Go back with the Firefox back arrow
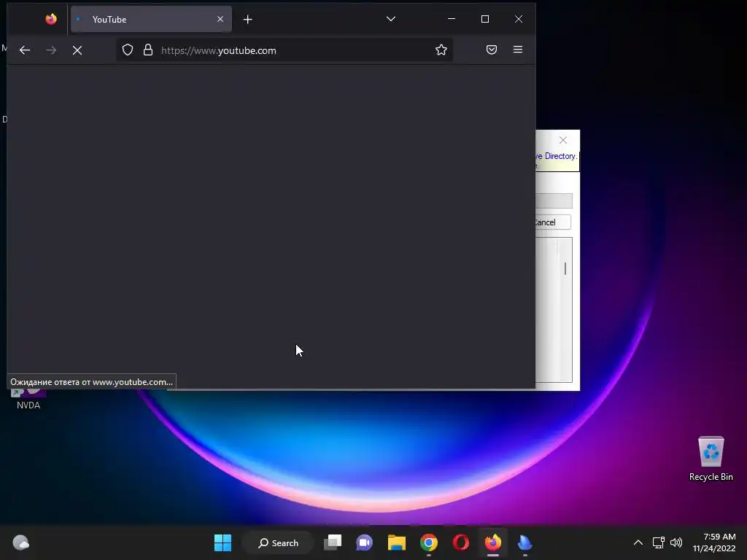The image size is (747, 560). [25, 50]
